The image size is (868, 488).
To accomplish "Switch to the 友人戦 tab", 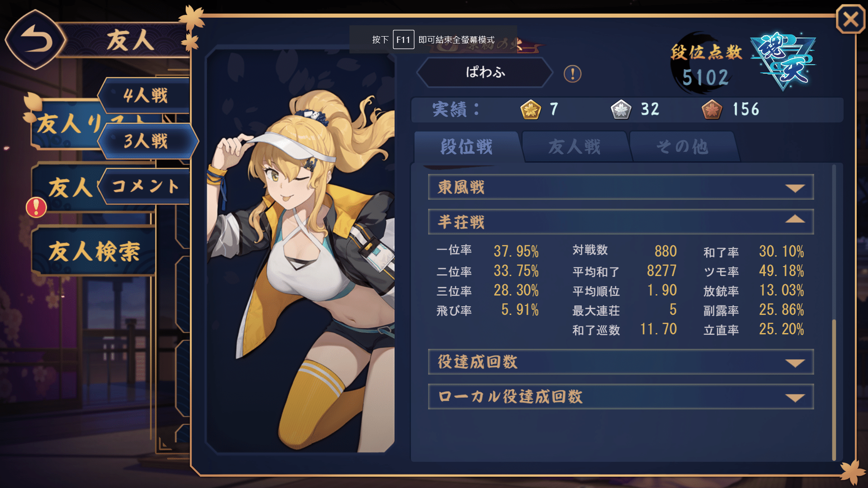I will pos(575,147).
